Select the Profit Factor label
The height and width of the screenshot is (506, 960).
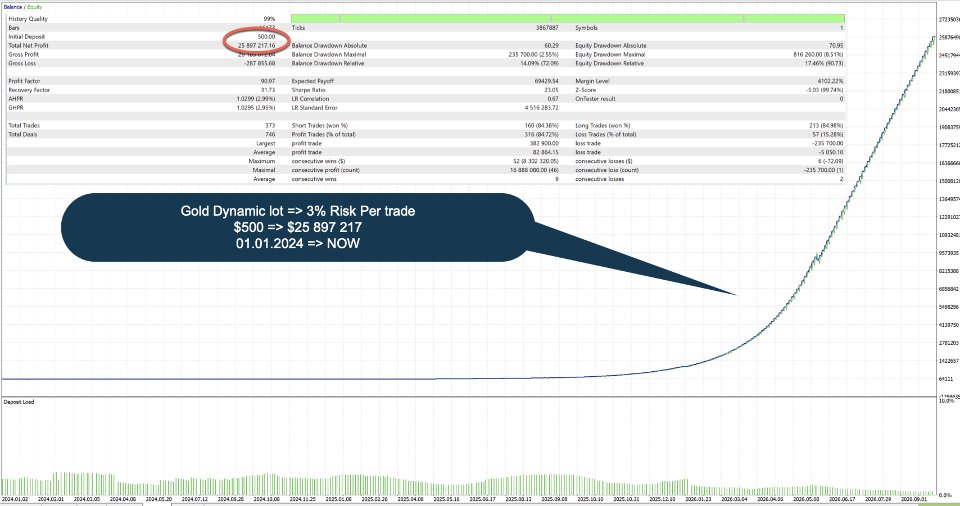(24, 81)
